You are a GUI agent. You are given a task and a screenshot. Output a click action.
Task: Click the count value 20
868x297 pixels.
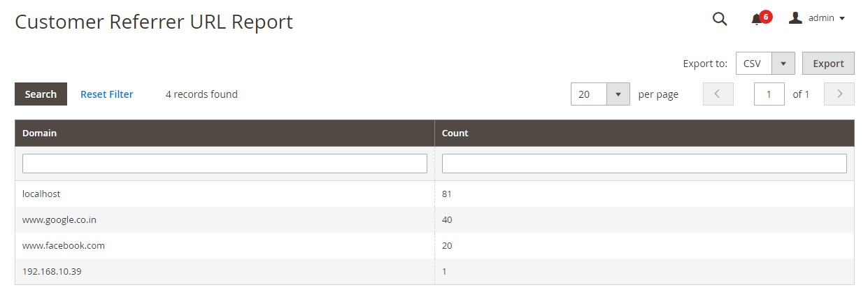coord(447,245)
